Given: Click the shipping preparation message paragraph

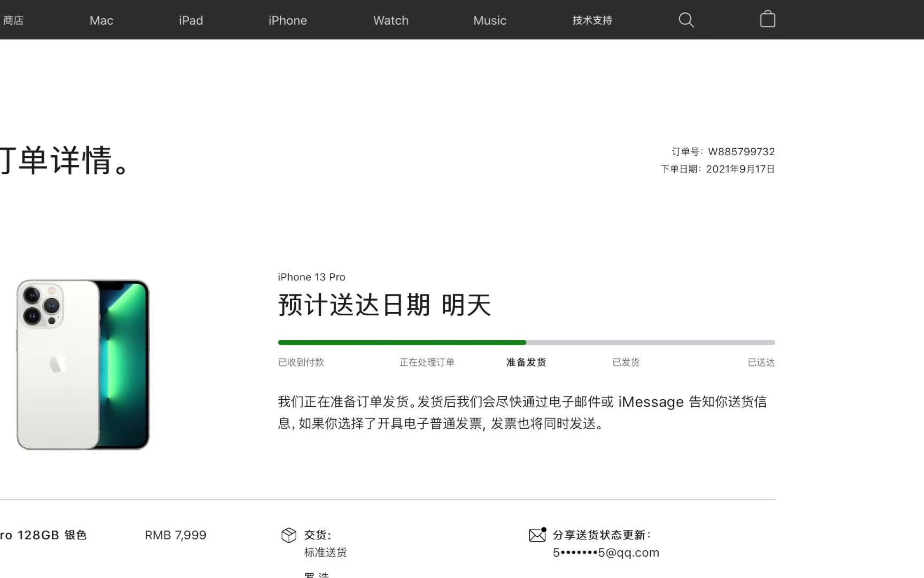Looking at the screenshot, I should pyautogui.click(x=522, y=413).
